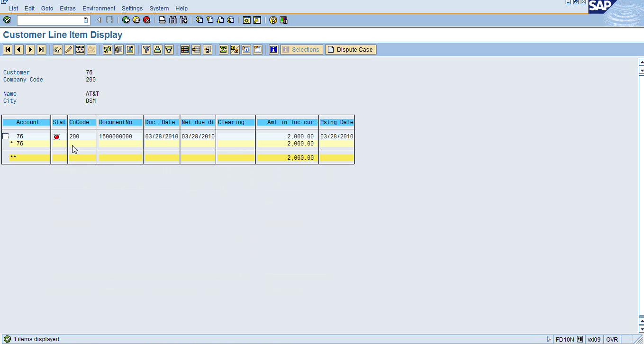The image size is (644, 344).
Task: Click the scroll up arrow at scrollbar top
Action: tap(642, 62)
